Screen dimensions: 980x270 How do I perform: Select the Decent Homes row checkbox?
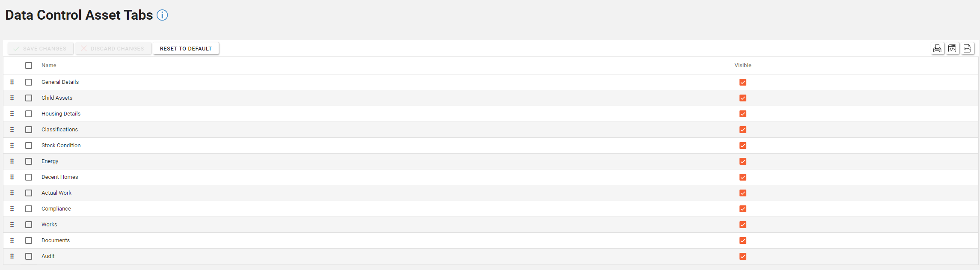click(29, 177)
